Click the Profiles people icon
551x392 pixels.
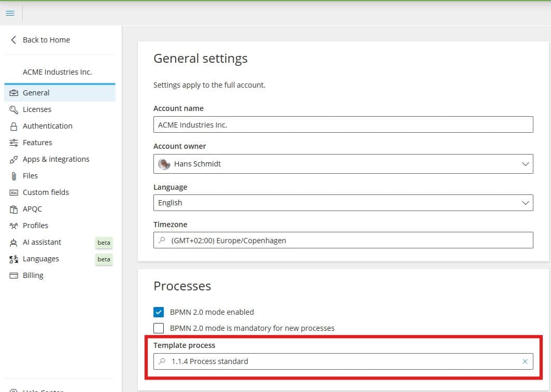coord(14,226)
